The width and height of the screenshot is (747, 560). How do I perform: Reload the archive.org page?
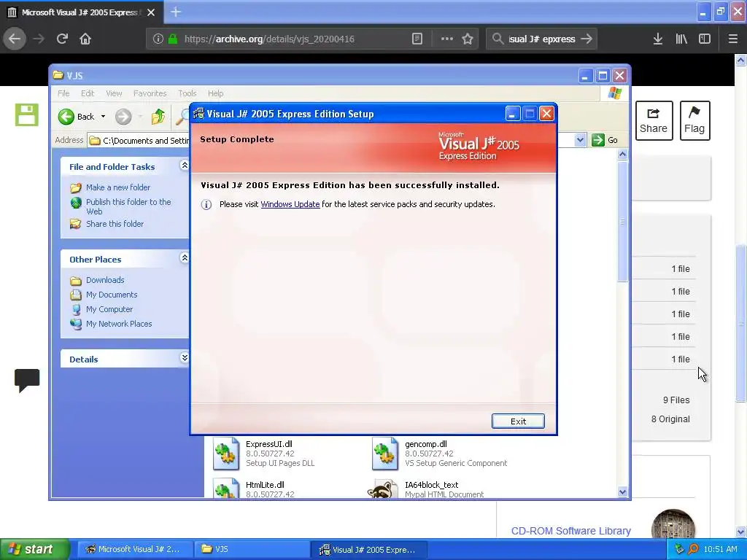point(62,39)
